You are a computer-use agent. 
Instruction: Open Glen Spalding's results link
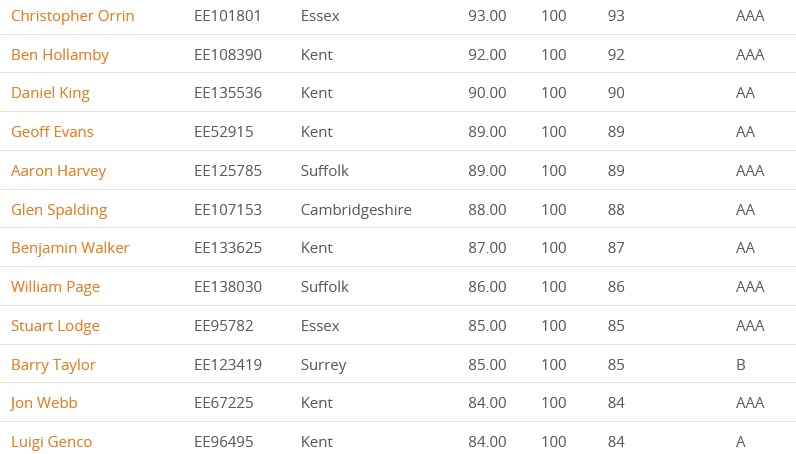pos(59,210)
